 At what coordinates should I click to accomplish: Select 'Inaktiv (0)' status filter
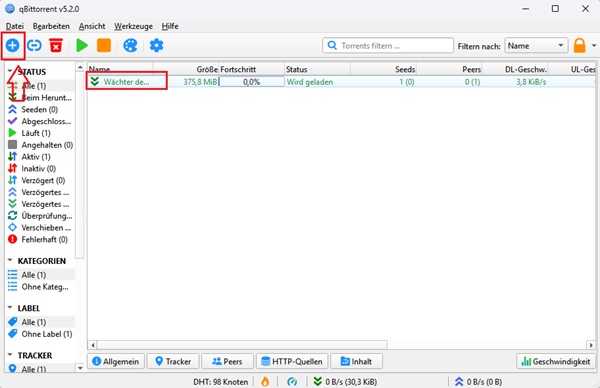tap(39, 169)
